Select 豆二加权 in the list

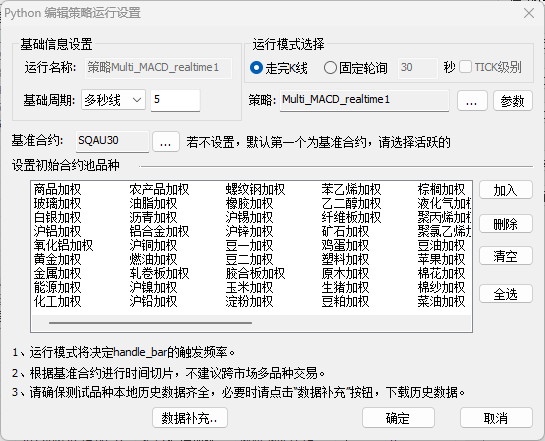(250, 260)
